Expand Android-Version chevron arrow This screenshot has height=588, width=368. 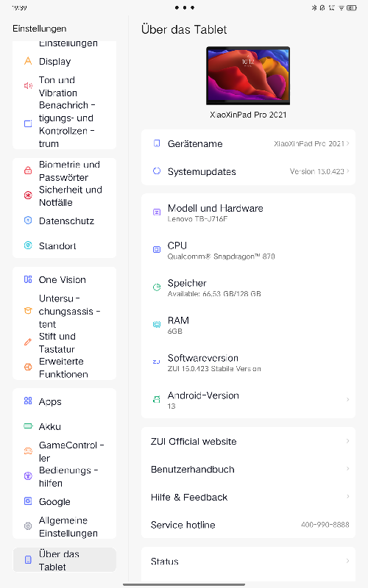[347, 399]
